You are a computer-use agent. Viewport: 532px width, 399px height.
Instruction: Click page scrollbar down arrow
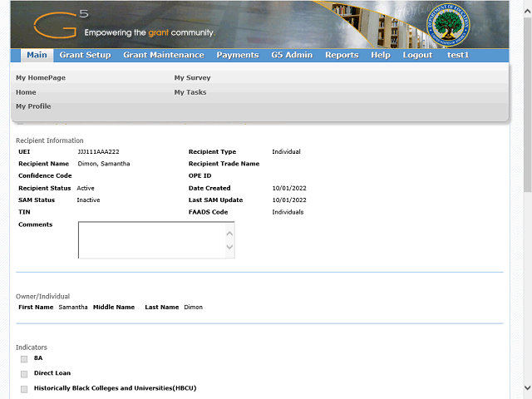(x=526, y=388)
